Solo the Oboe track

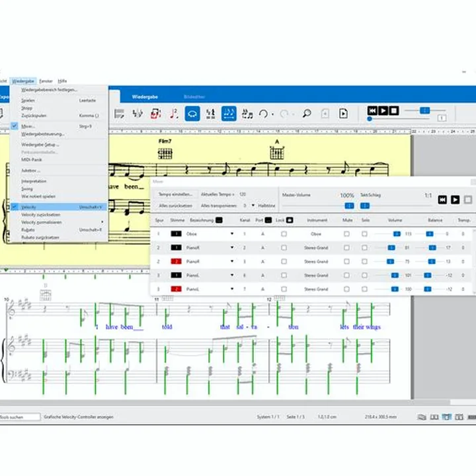(x=364, y=234)
